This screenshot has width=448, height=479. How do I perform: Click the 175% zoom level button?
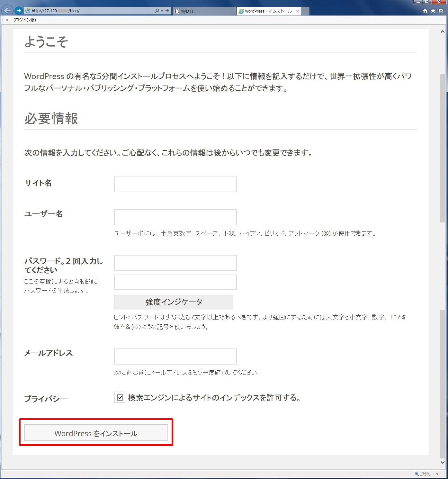pos(423,474)
